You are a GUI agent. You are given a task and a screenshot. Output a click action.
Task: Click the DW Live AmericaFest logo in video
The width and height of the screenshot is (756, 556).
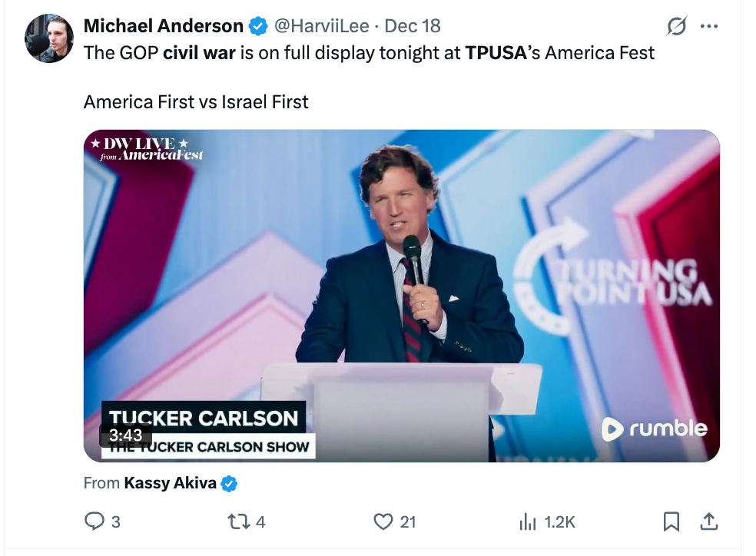[x=146, y=148]
